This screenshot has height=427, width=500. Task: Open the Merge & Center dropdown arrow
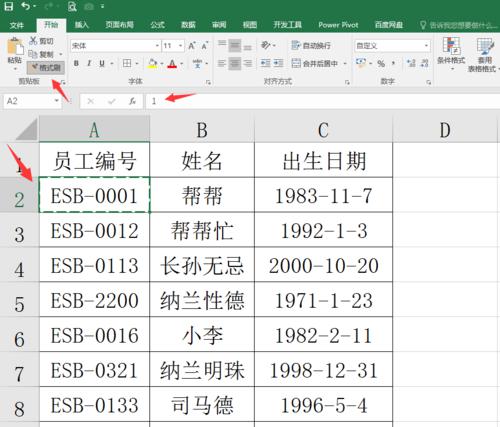[345, 63]
